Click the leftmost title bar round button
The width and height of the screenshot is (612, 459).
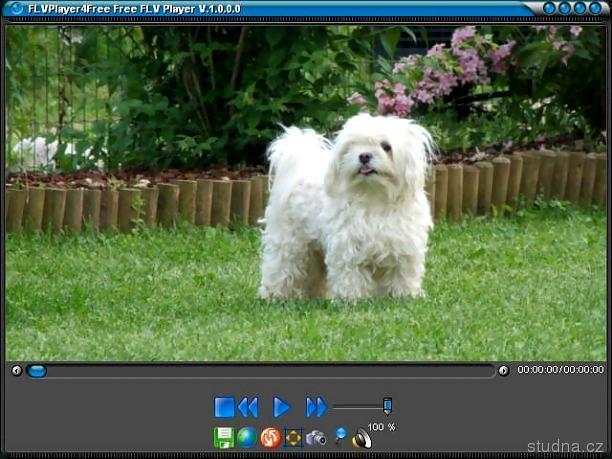549,9
